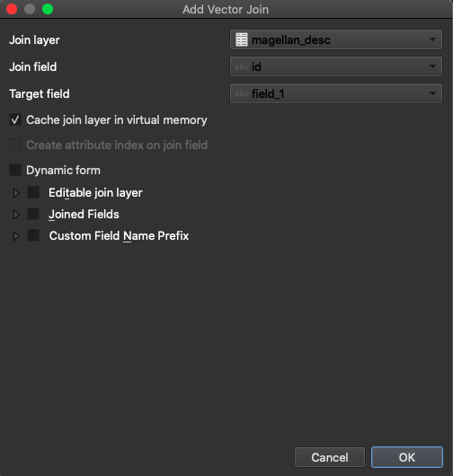Screen dimensions: 453x476
Task: Click the abc type icon next to field_1
Action: coord(242,93)
